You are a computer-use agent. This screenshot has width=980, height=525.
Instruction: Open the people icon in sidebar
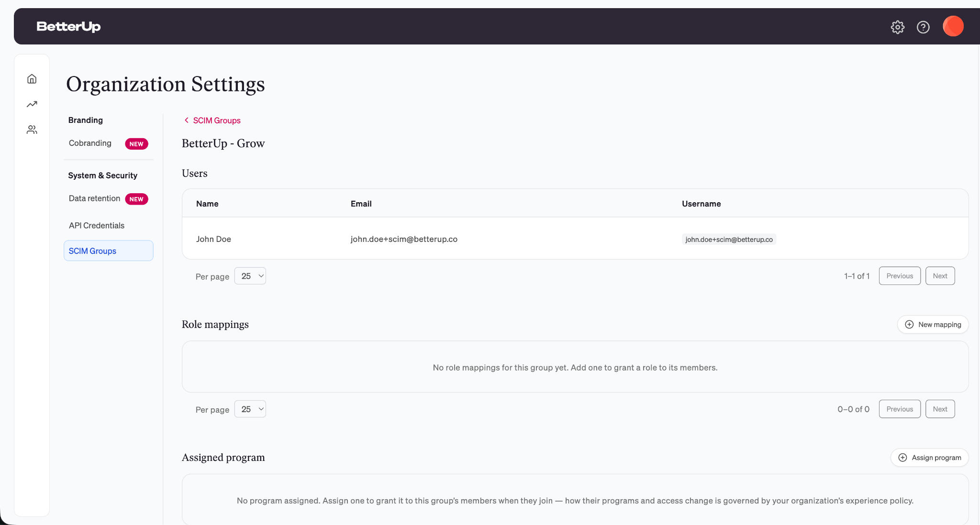click(32, 130)
